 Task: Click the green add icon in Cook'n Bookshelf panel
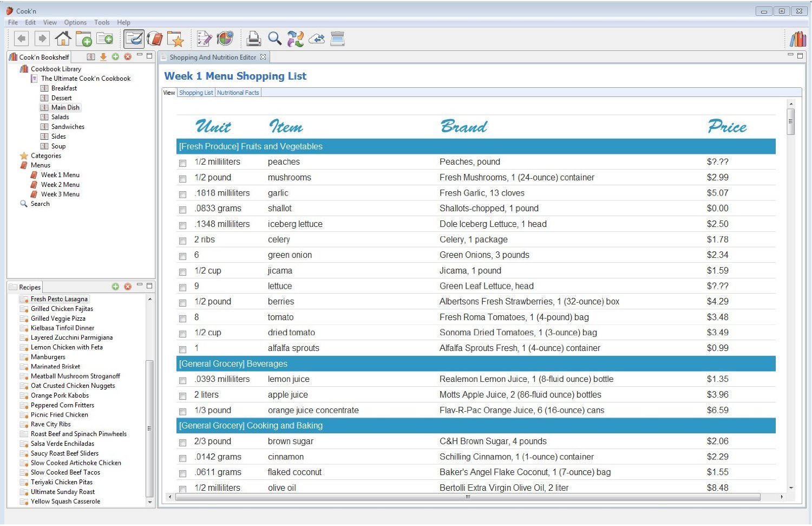click(x=115, y=57)
